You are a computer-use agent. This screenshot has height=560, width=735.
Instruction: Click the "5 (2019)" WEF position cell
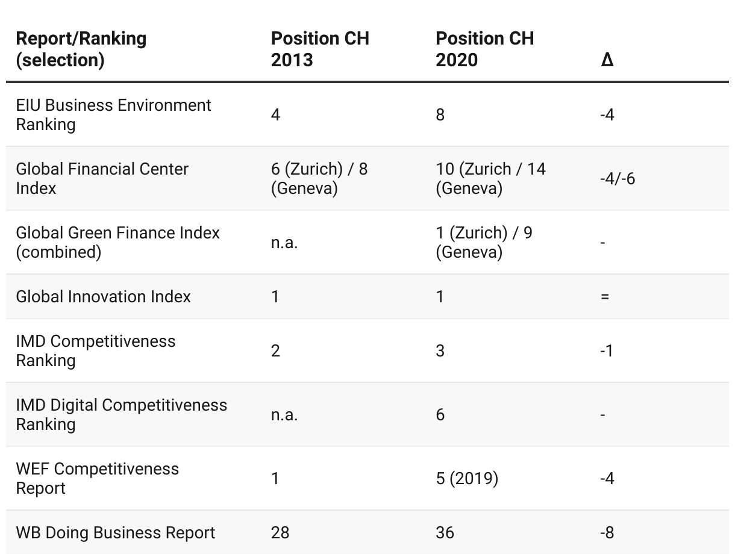coord(467,478)
